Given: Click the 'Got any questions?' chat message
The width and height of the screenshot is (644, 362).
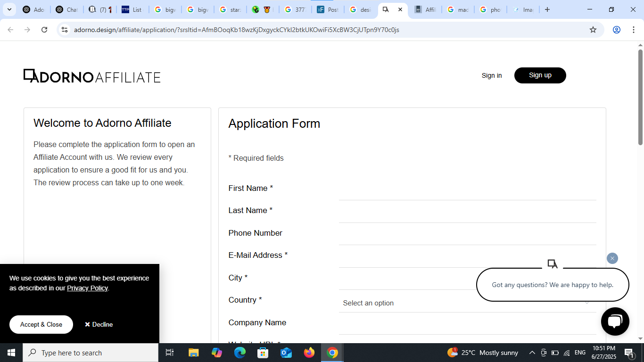Looking at the screenshot, I should click(x=553, y=285).
